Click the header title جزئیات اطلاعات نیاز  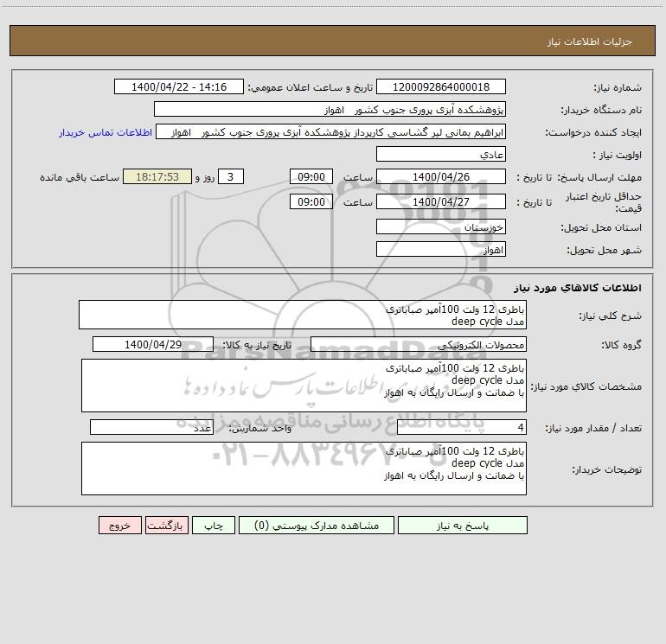[590, 41]
